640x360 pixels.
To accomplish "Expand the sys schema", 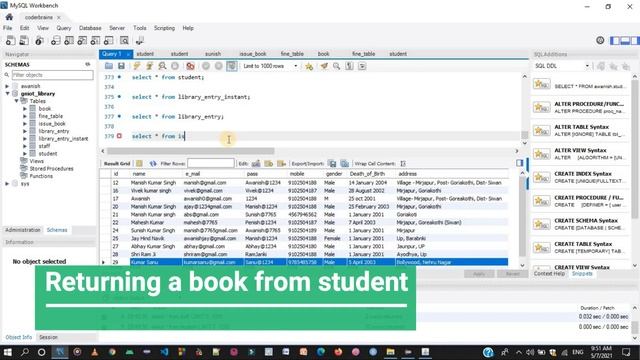I will pyautogui.click(x=7, y=184).
